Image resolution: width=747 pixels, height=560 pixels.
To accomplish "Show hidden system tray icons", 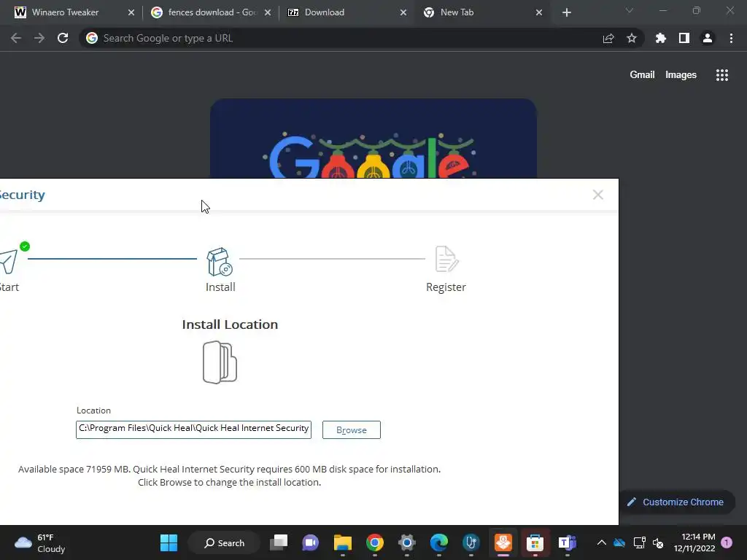I will point(602,542).
